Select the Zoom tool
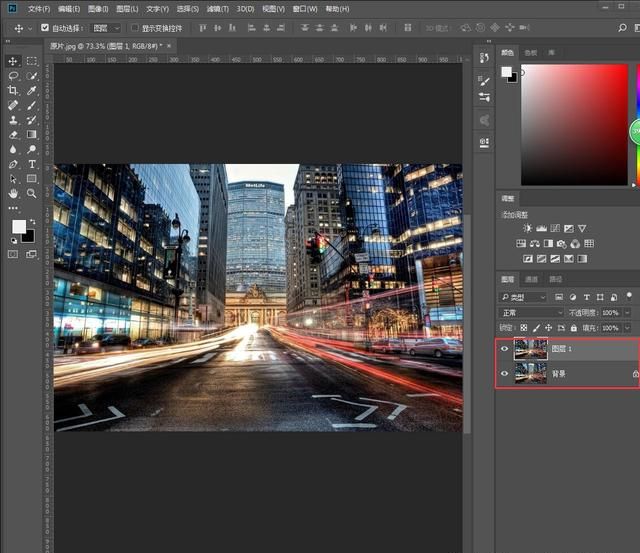The image size is (640, 553). 31,193
